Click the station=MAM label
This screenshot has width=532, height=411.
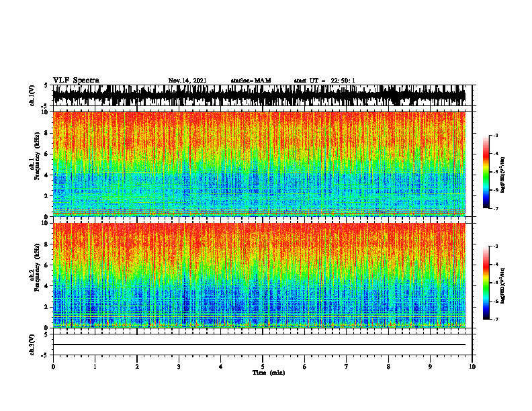pos(251,81)
